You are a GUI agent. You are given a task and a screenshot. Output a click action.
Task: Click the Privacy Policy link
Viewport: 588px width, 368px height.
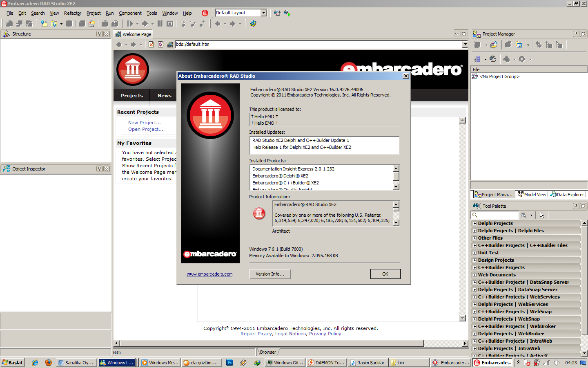tap(325, 334)
